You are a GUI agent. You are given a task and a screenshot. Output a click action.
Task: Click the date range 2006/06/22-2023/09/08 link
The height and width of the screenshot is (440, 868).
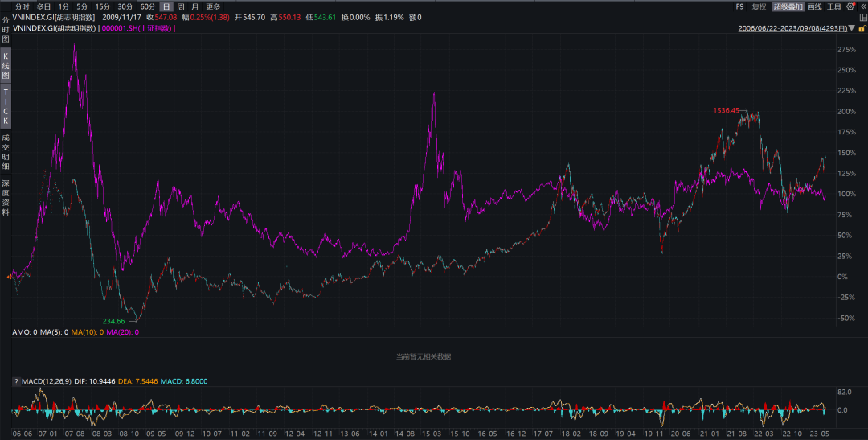pos(792,28)
